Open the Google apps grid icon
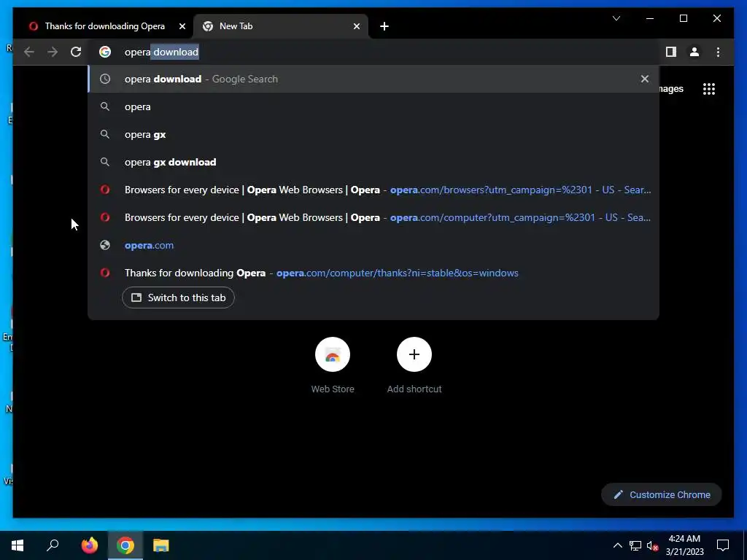747x560 pixels. pos(709,89)
